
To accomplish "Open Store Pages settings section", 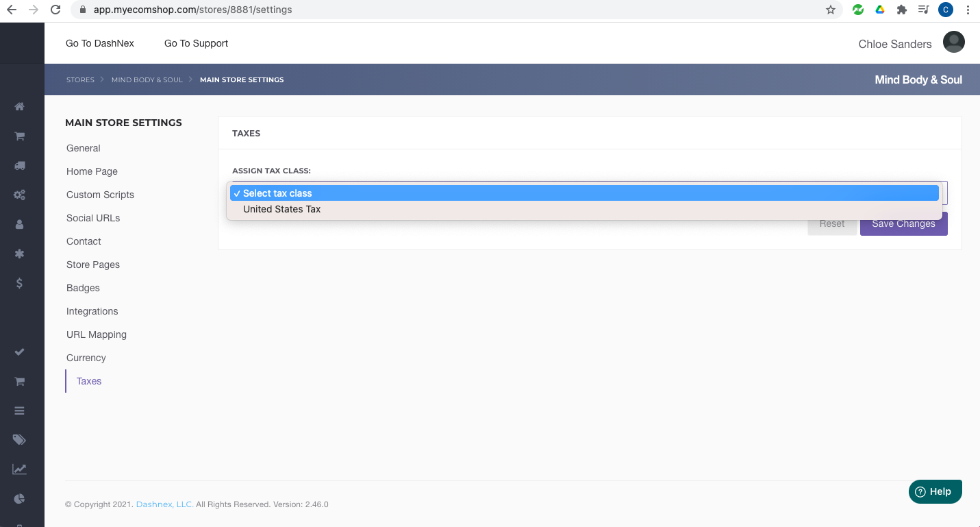I will [93, 265].
